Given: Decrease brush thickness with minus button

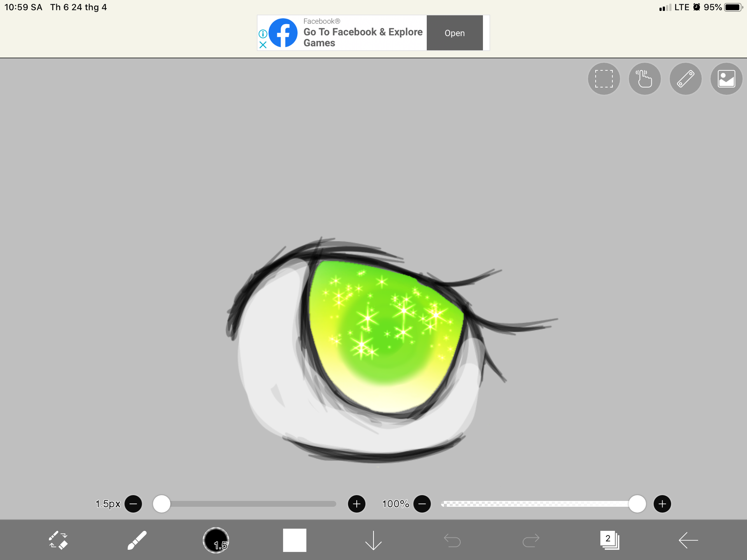Looking at the screenshot, I should (133, 504).
